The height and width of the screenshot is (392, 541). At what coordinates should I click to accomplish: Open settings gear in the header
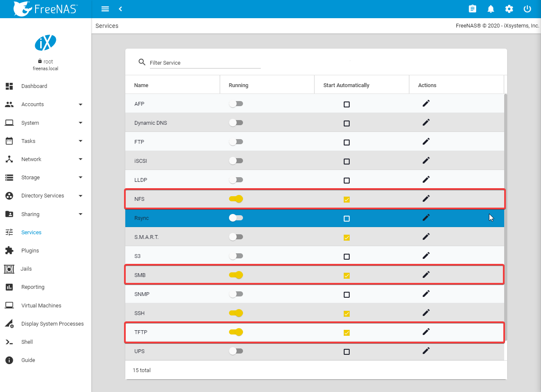tap(509, 9)
